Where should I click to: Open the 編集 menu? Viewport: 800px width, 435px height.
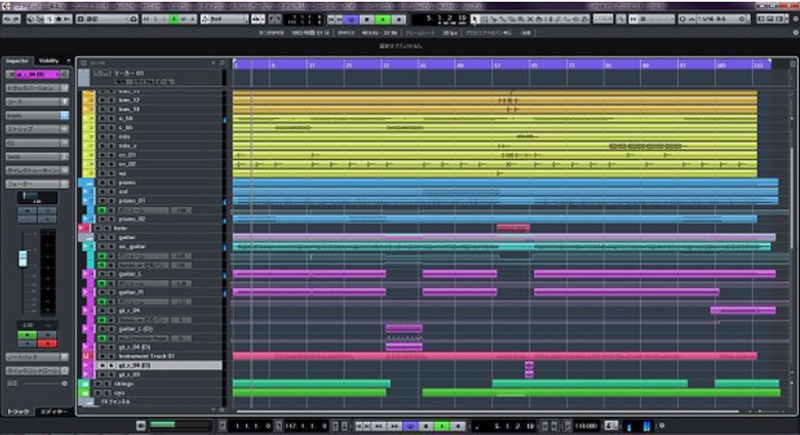56,6
